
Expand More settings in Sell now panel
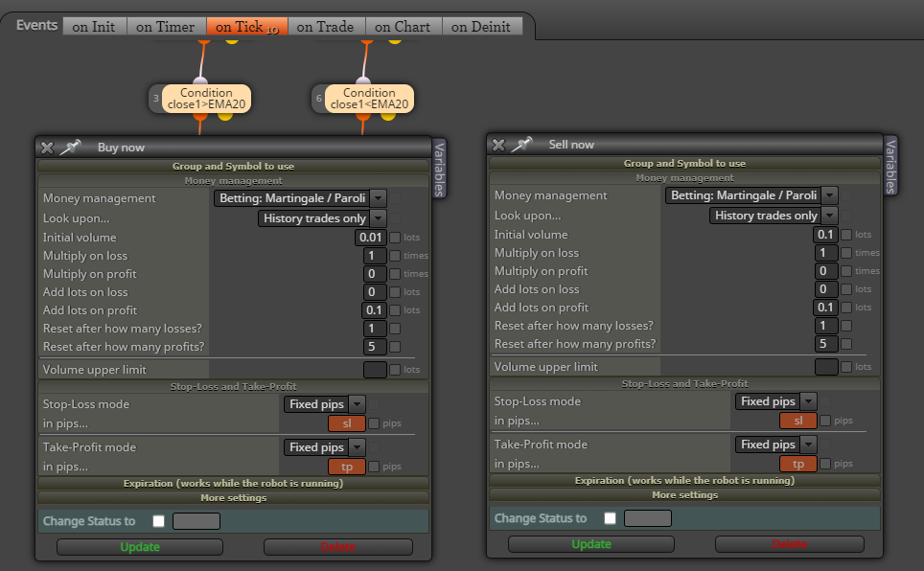pyautogui.click(x=684, y=495)
